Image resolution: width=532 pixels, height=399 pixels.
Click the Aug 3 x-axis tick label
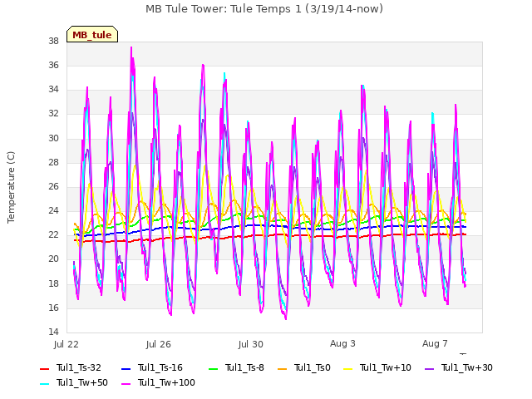342,343
